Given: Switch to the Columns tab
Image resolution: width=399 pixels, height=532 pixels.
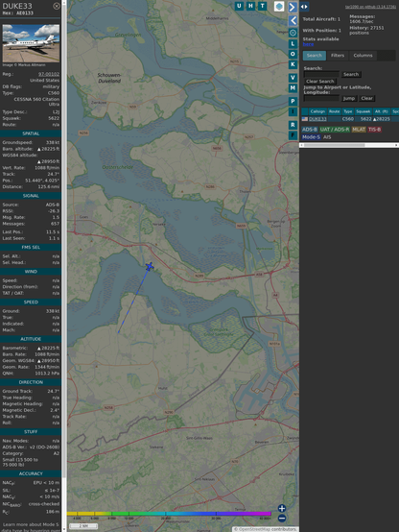Looking at the screenshot, I should click(364, 56).
